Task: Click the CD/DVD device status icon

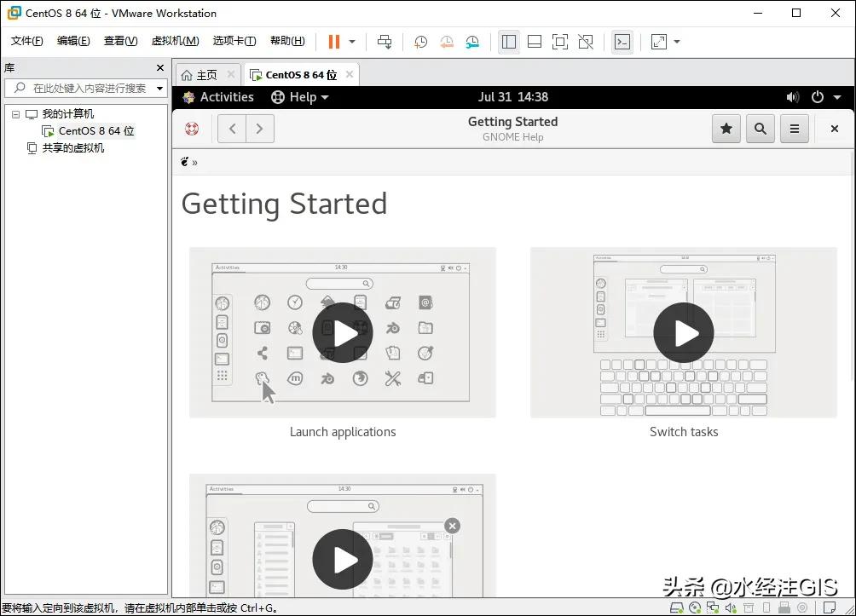Action: (x=693, y=607)
